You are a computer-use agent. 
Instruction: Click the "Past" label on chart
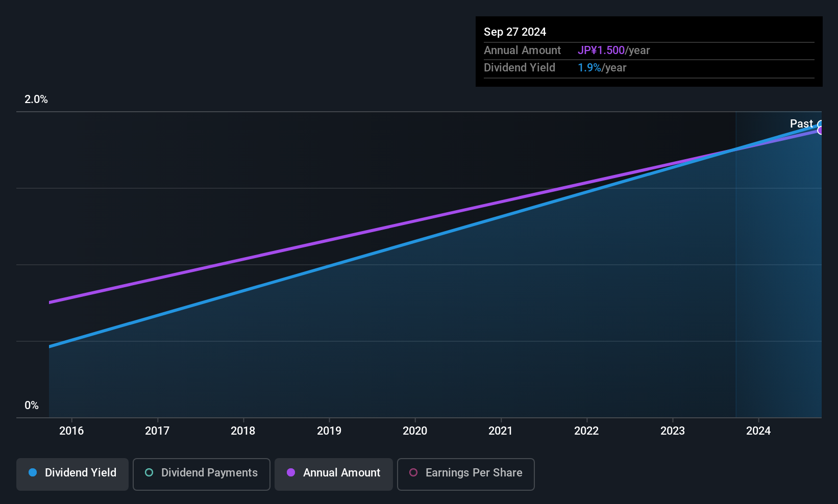(x=801, y=124)
